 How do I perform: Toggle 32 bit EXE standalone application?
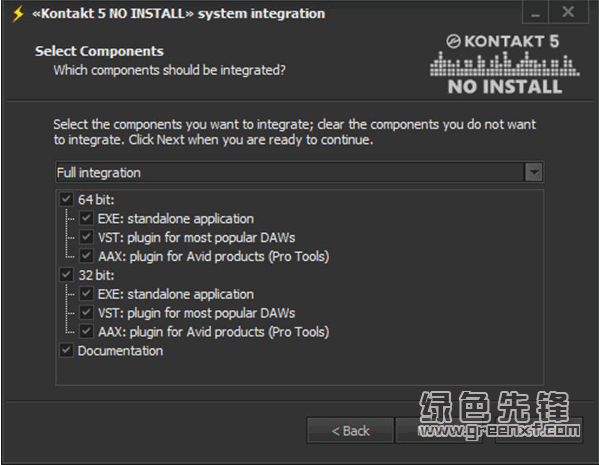click(86, 293)
